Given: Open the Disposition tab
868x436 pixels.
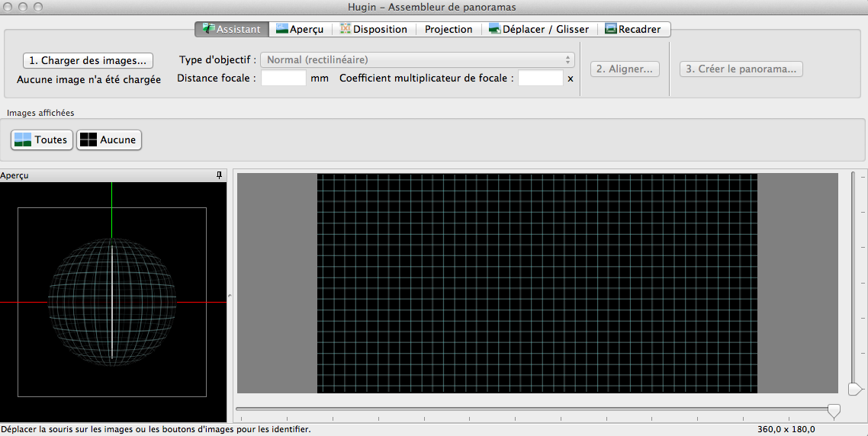Looking at the screenshot, I should [374, 29].
